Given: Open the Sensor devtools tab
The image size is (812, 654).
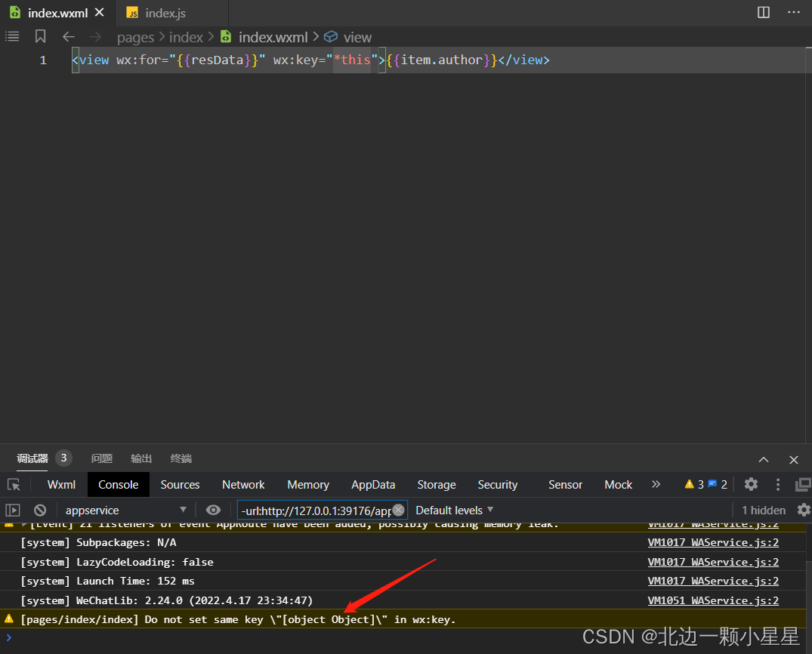Looking at the screenshot, I should [565, 485].
